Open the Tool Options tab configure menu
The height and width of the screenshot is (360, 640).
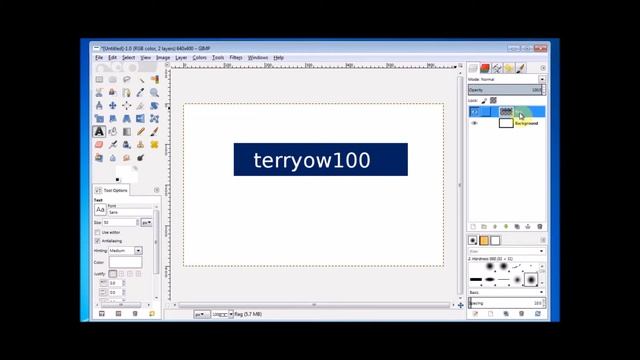(x=157, y=190)
